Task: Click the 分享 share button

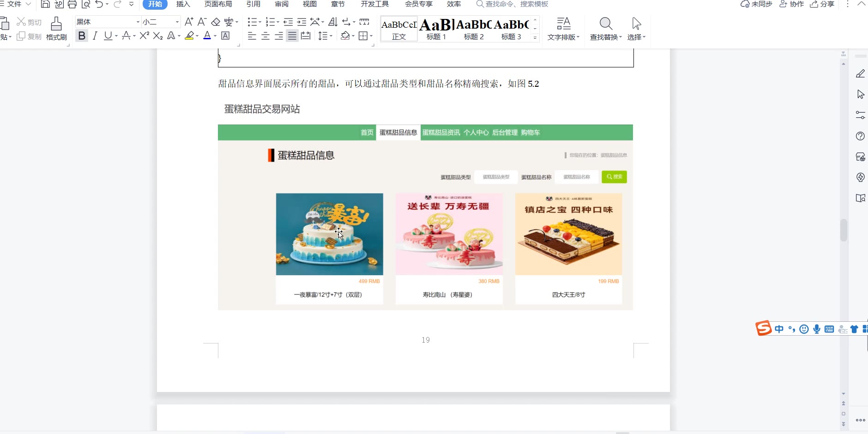Action: tap(822, 4)
